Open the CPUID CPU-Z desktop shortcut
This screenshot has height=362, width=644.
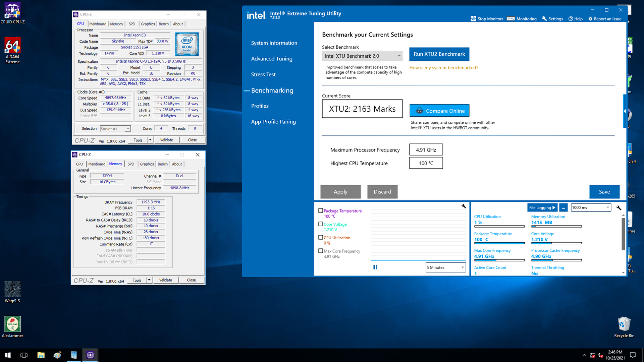[12, 13]
